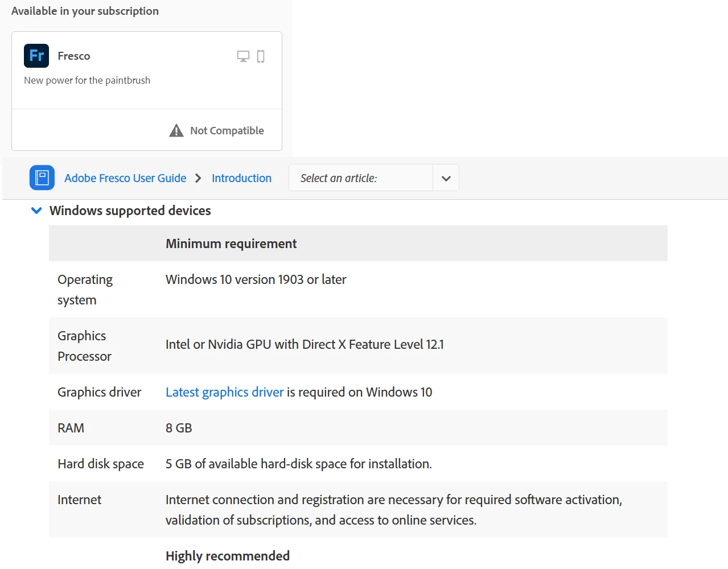Image resolution: width=728 pixels, height=569 pixels.
Task: Click the dropdown arrow beside Select an article
Action: coord(446,178)
